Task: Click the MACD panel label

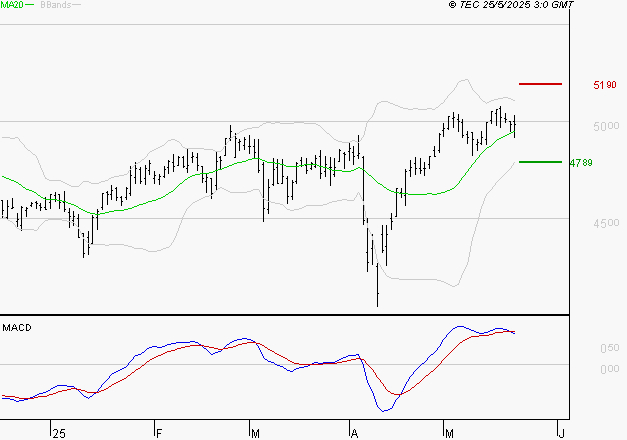Action: click(17, 328)
